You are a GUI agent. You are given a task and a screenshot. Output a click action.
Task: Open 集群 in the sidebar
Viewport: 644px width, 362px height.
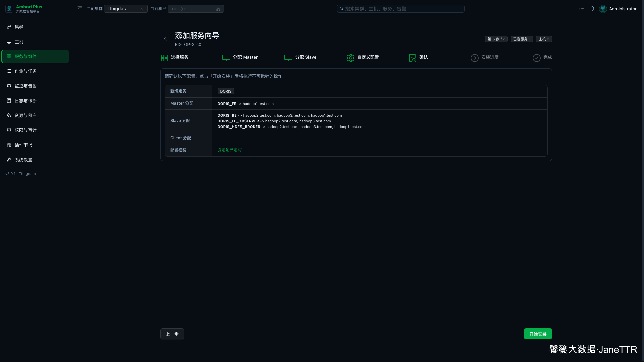point(35,27)
